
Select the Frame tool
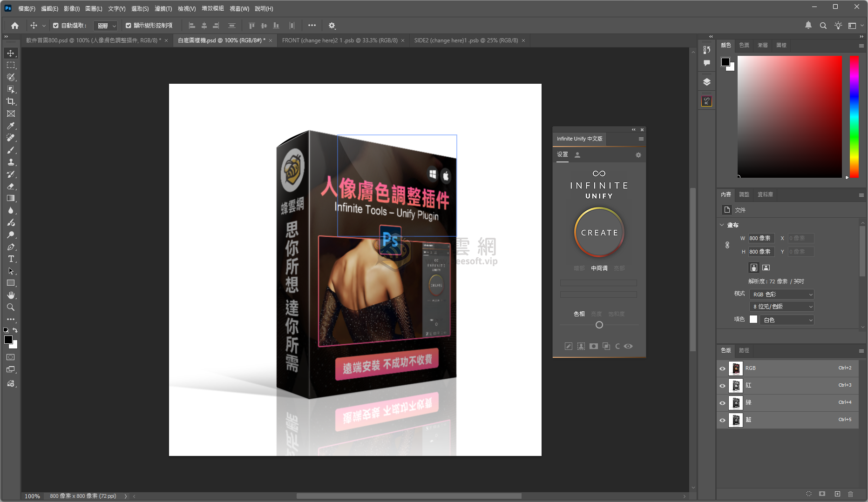coord(11,114)
